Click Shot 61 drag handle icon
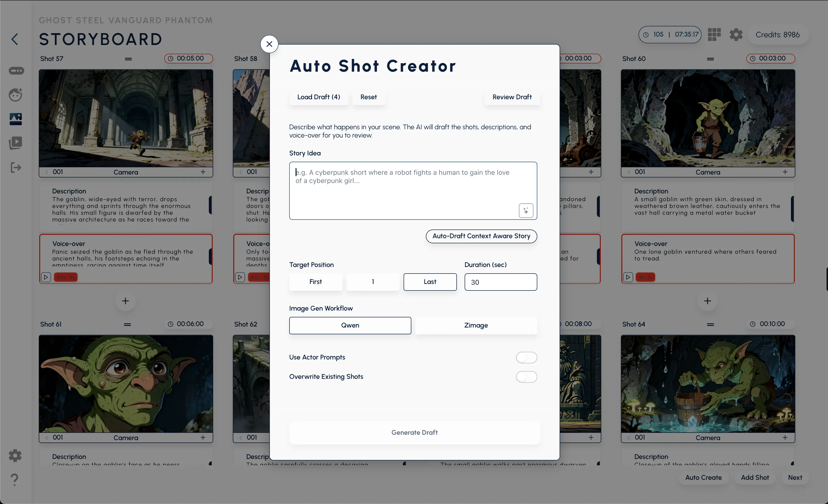Viewport: 828px width, 504px height. pos(127,324)
